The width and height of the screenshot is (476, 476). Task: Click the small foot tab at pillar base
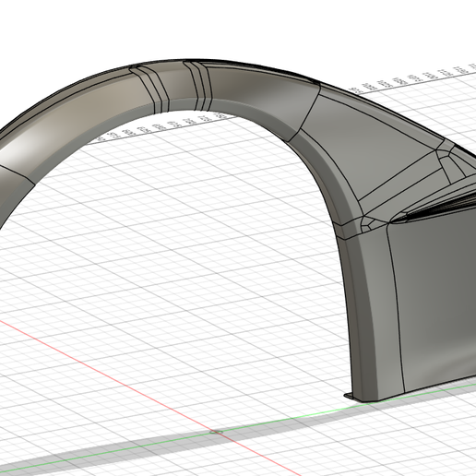click(350, 395)
